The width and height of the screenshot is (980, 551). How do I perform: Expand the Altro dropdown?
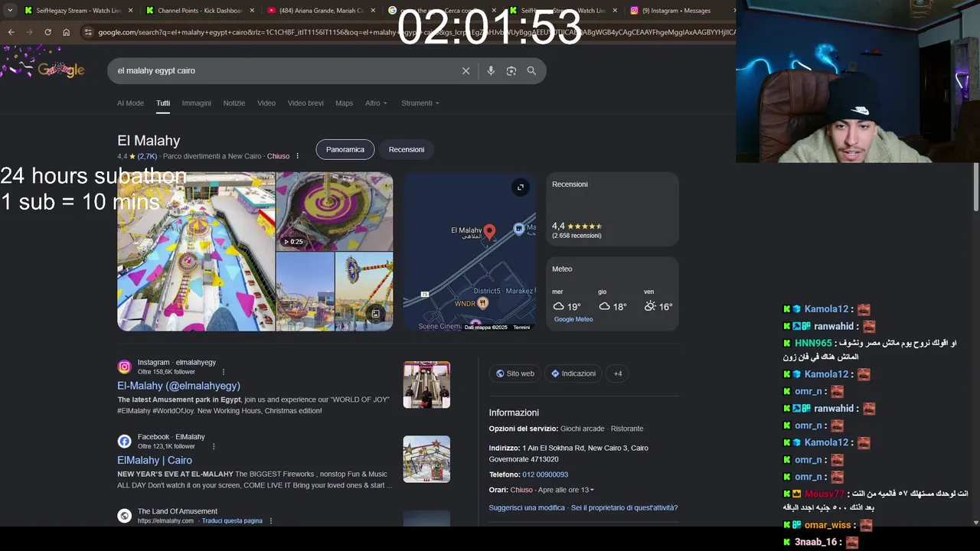click(376, 103)
